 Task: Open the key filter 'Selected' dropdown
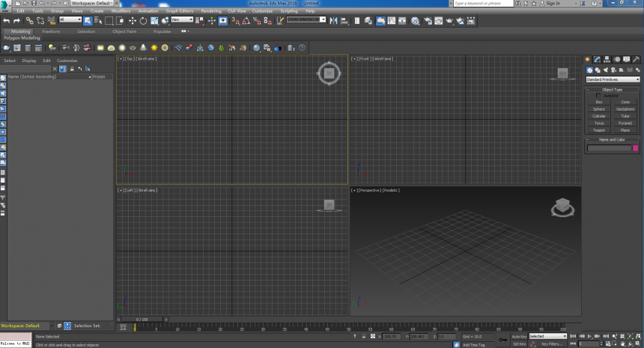(x=548, y=336)
